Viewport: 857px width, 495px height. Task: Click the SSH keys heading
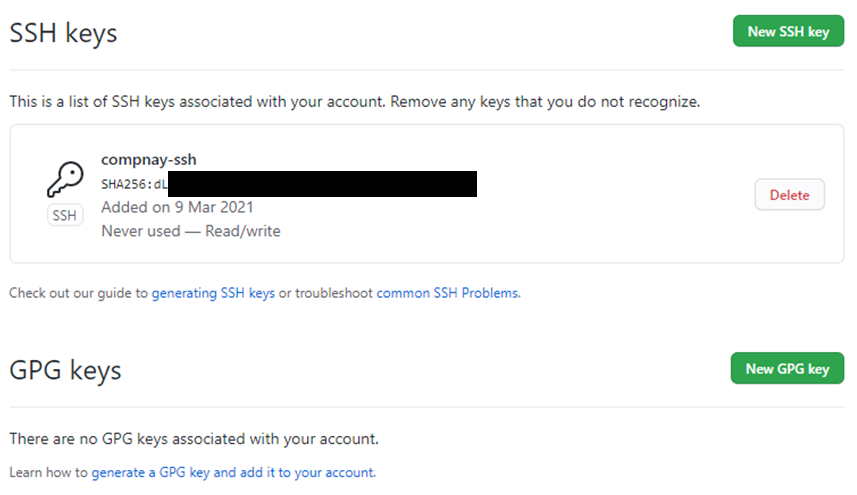coord(63,33)
